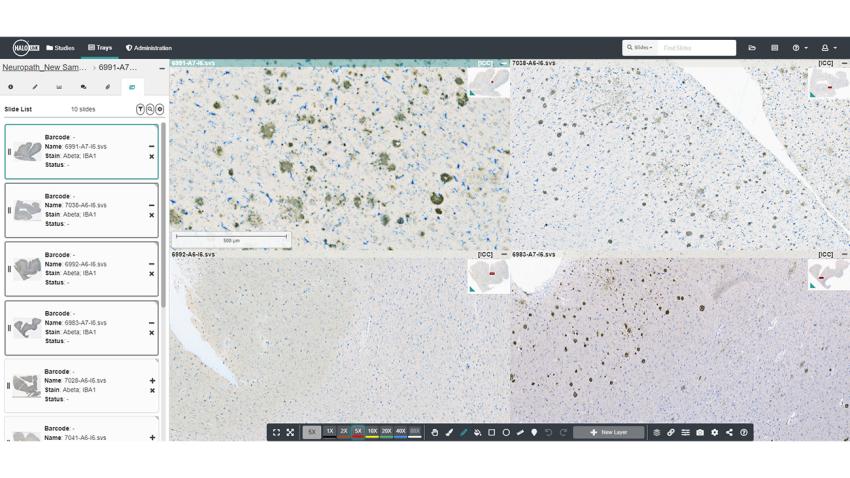Click the New Layer button
The width and height of the screenshot is (850, 478).
pyautogui.click(x=609, y=433)
